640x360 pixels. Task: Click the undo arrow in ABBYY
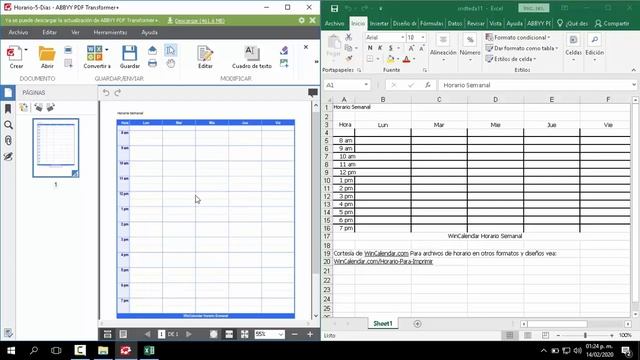coord(106,93)
